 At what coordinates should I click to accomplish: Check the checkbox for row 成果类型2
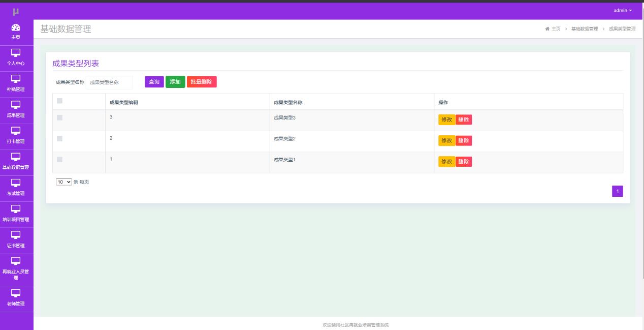(x=59, y=138)
